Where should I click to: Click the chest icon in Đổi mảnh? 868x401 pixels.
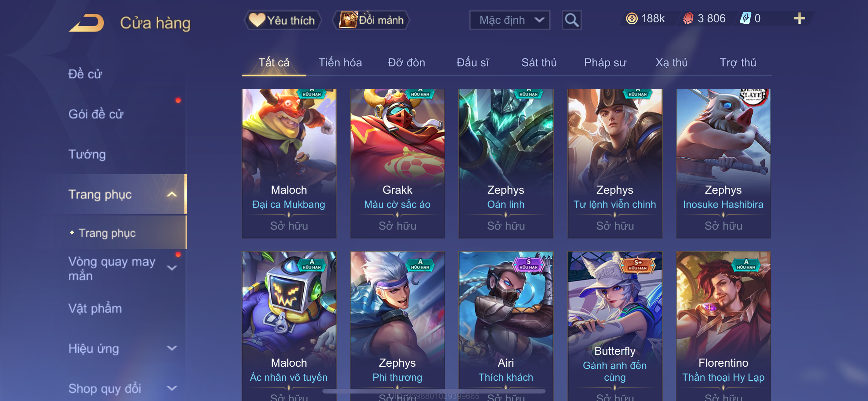[348, 20]
